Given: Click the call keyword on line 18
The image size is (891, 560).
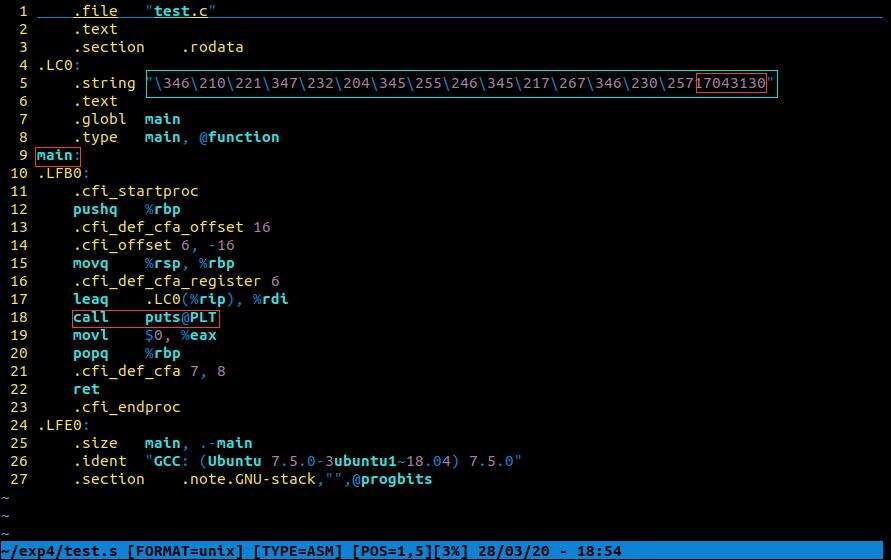Looking at the screenshot, I should coord(90,317).
